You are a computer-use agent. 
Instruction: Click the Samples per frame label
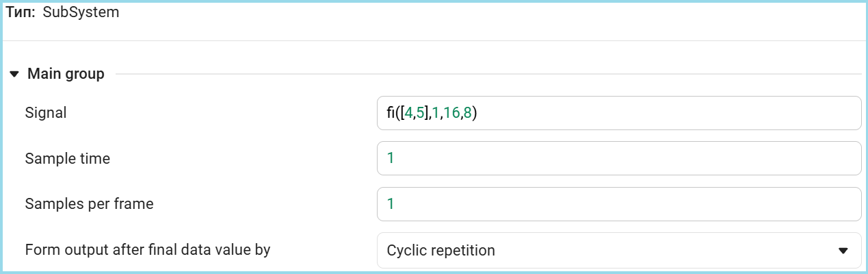[89, 204]
